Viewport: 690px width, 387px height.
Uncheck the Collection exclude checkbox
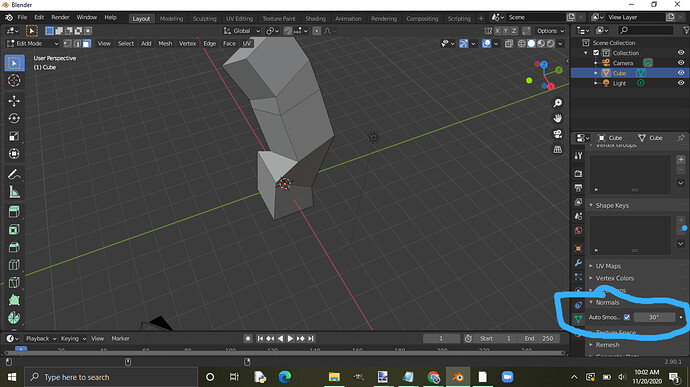click(x=596, y=53)
